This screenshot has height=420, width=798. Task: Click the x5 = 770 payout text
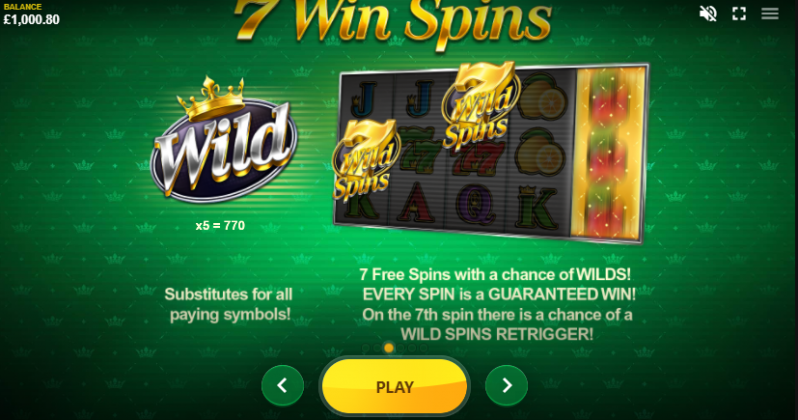(x=220, y=226)
